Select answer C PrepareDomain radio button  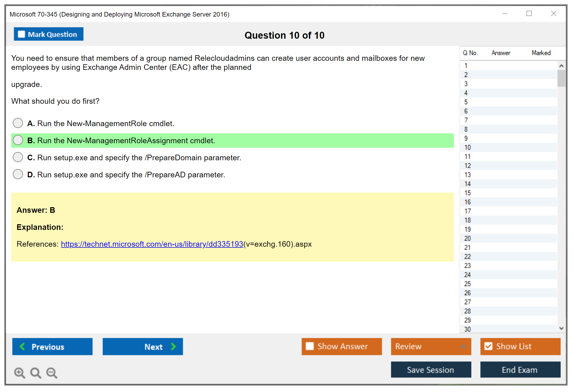(18, 157)
